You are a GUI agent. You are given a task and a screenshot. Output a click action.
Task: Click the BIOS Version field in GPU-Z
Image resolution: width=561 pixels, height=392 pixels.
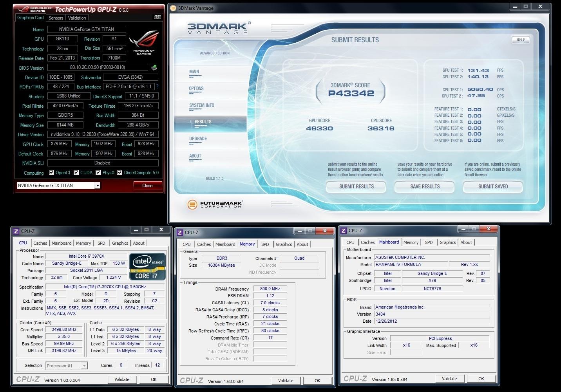(98, 67)
